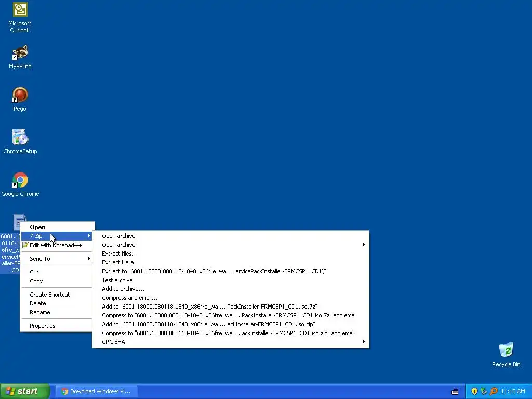Choose Open in the context menu
This screenshot has width=532, height=399.
(57, 227)
